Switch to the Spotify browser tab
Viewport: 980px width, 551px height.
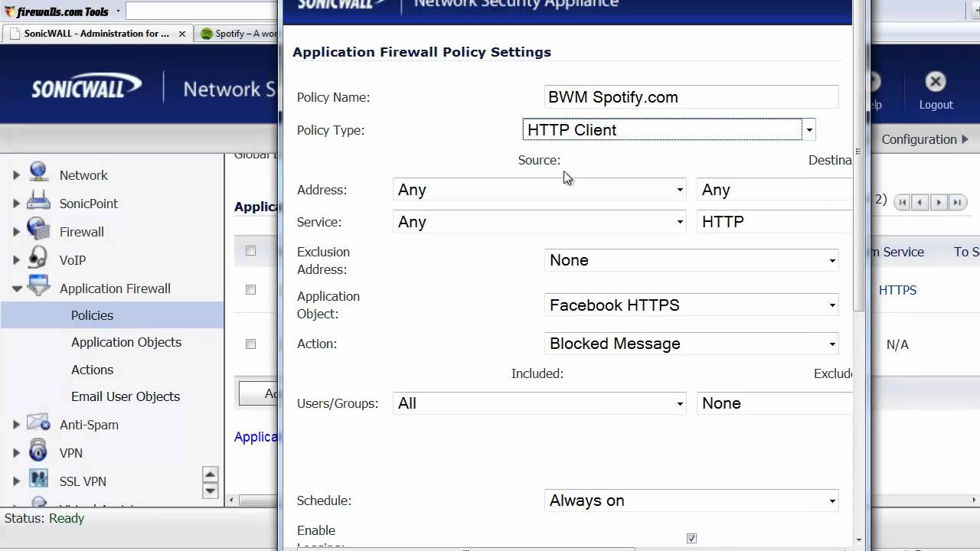click(x=238, y=34)
